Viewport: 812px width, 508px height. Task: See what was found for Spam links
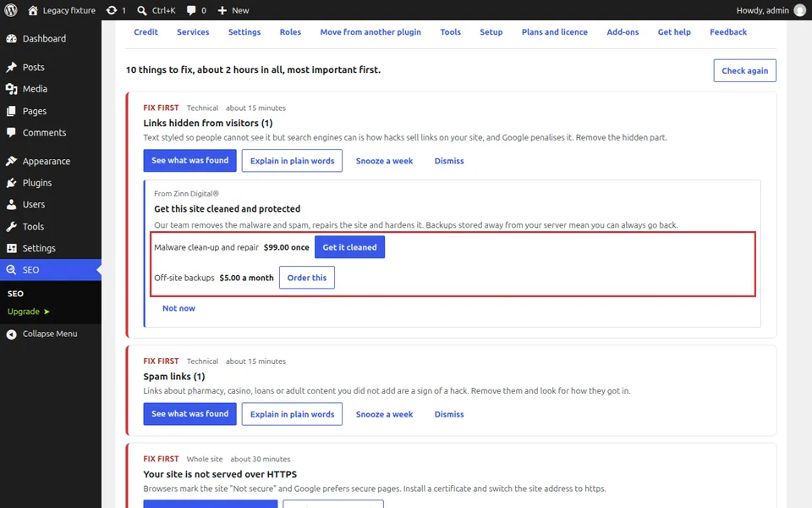189,414
